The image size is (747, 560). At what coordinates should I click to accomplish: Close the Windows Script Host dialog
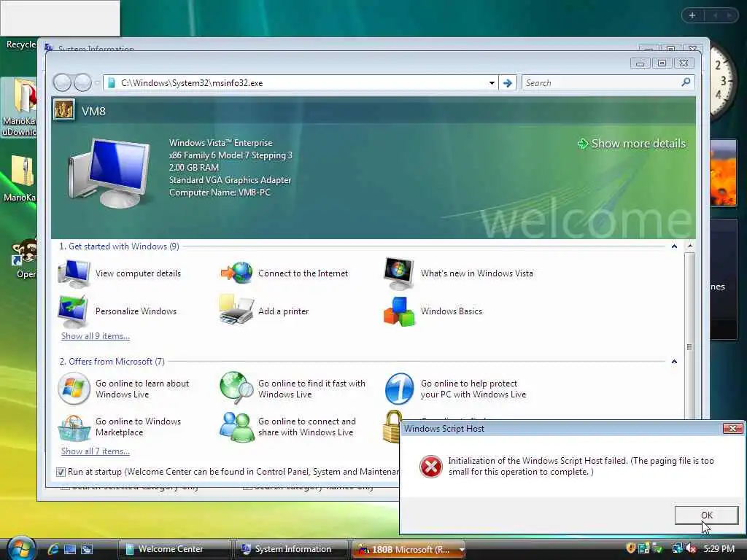pos(732,428)
